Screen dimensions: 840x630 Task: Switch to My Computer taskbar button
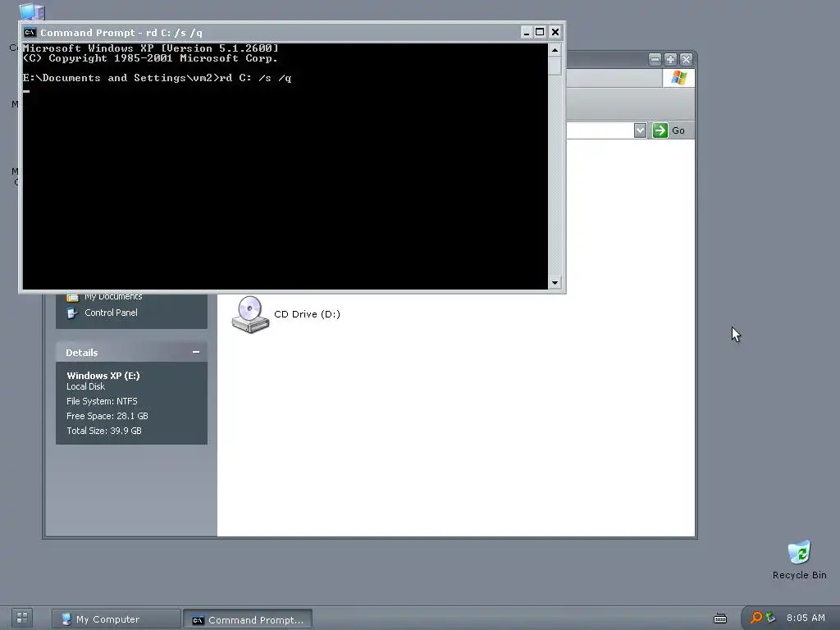click(x=116, y=619)
